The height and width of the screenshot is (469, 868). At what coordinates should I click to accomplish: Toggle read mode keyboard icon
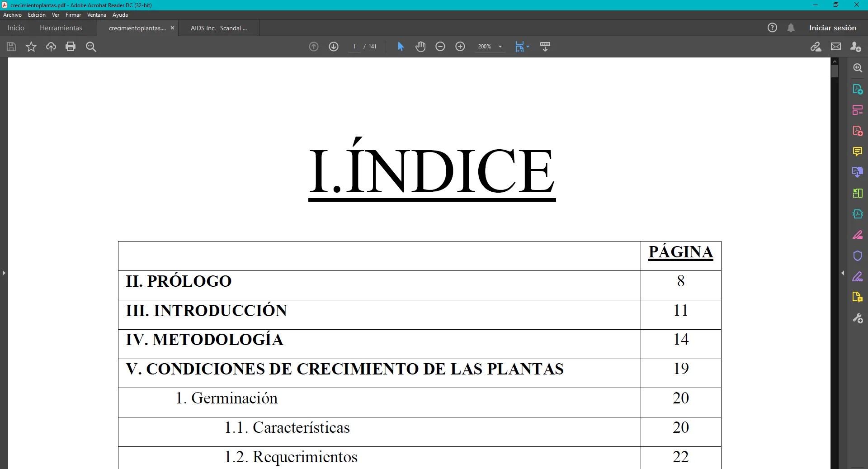coord(545,47)
